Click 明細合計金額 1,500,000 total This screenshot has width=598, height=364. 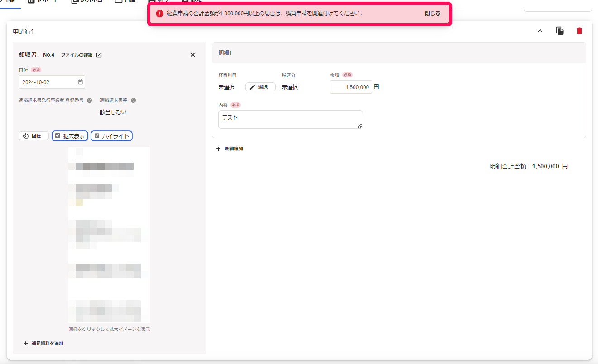click(529, 166)
